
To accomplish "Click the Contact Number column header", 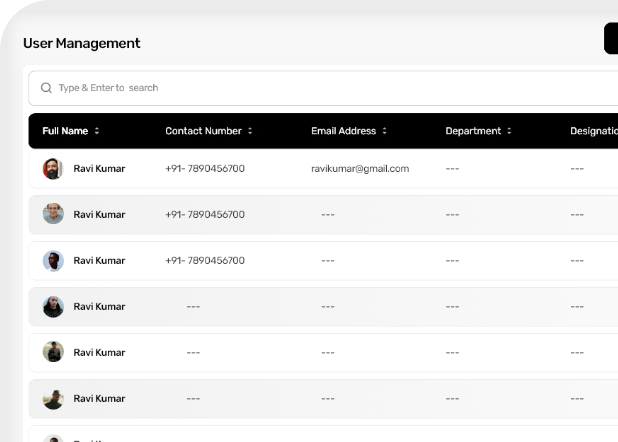I will coord(203,131).
